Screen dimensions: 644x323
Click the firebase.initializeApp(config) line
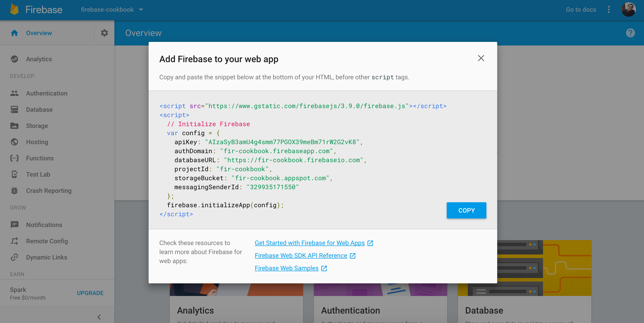point(225,205)
